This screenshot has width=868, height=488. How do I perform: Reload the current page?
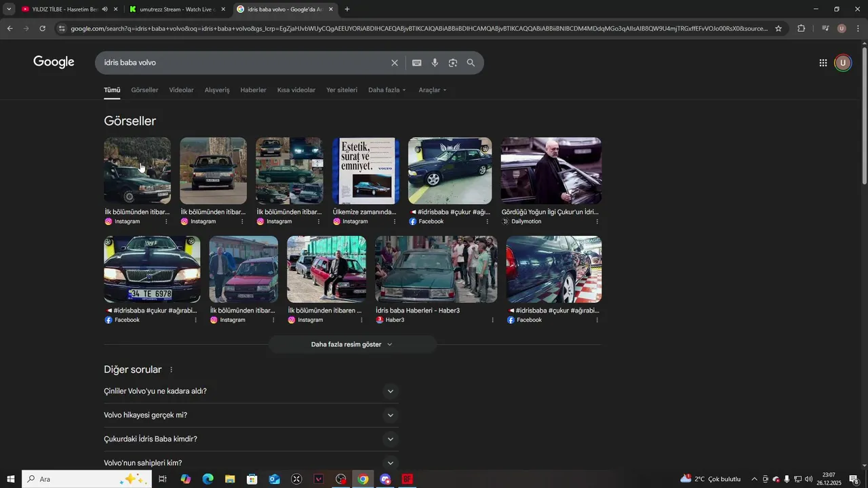tap(43, 28)
